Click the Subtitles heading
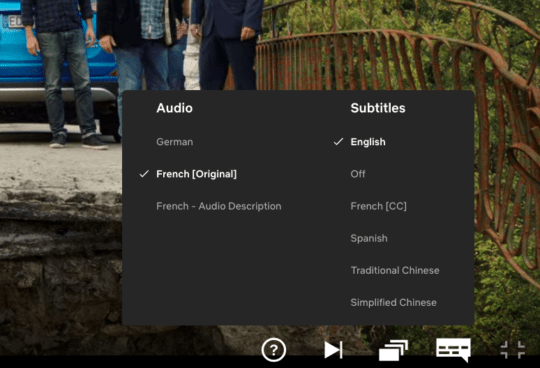The width and height of the screenshot is (540, 368). [378, 108]
